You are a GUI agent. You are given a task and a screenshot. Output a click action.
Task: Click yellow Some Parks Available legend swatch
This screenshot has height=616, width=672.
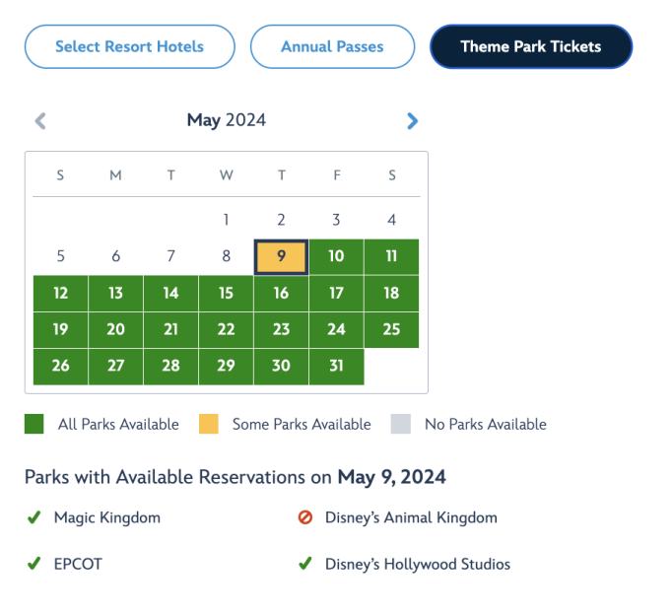[x=208, y=425]
